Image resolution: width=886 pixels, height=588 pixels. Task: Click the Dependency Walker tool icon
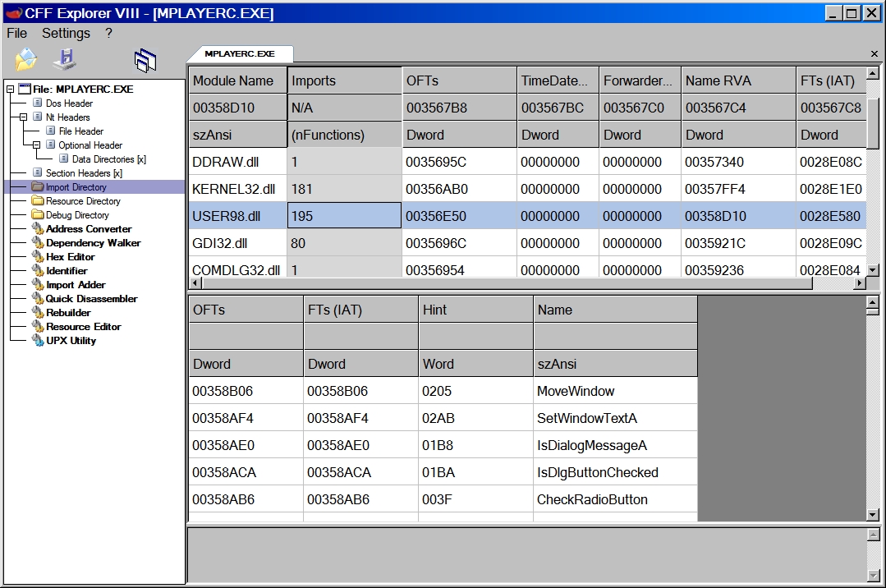38,242
